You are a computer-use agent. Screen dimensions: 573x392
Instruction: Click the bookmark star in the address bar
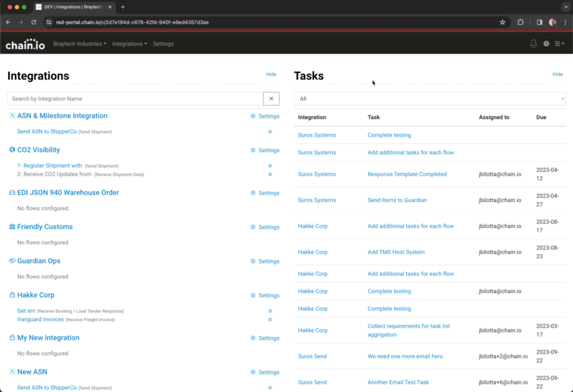[502, 22]
